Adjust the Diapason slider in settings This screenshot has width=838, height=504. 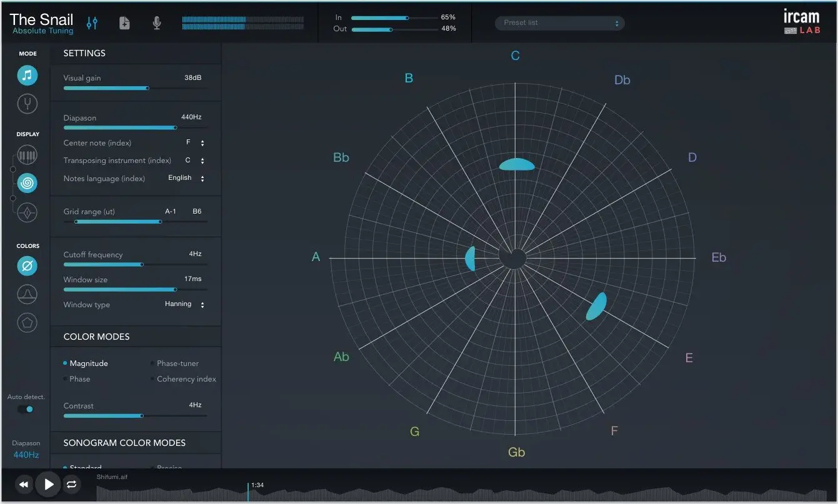pos(135,128)
